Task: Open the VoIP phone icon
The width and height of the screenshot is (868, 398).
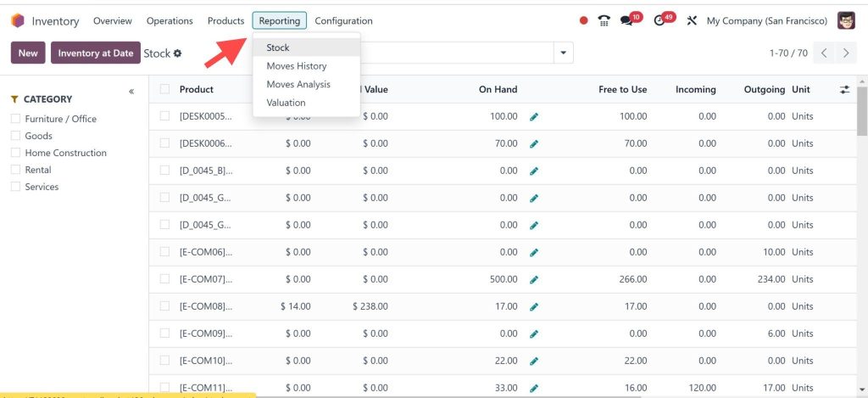Action: click(604, 21)
